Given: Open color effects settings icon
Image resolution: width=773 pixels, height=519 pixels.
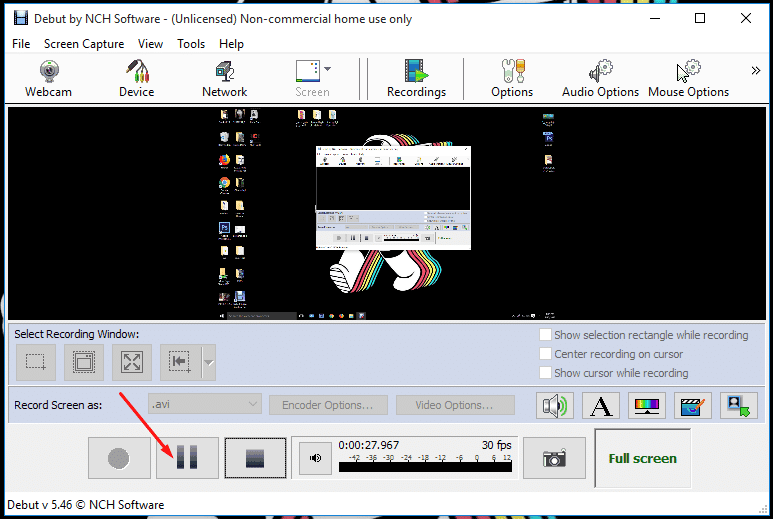Looking at the screenshot, I should tap(646, 405).
